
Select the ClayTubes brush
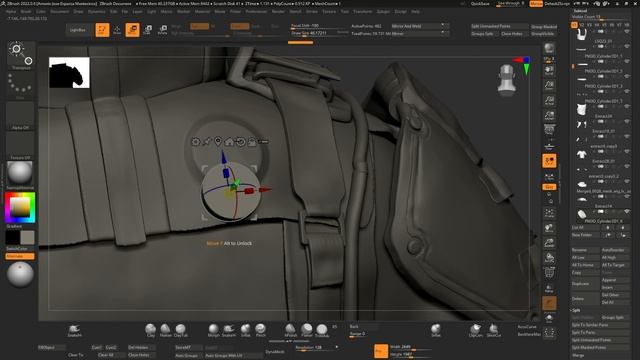pyautogui.click(x=181, y=330)
